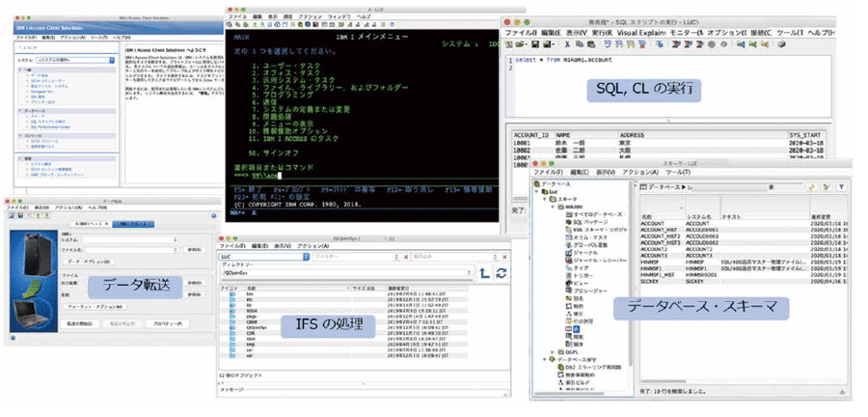Select HINMSP1_HIST row in Schema table

click(x=744, y=273)
